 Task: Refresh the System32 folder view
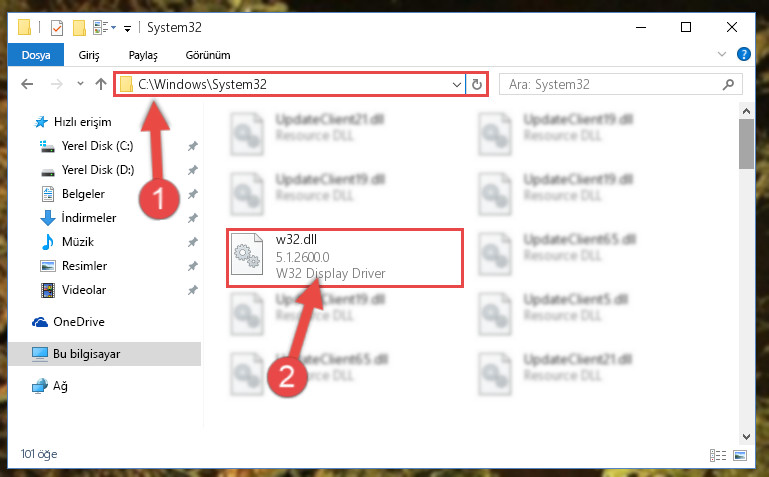coord(477,84)
